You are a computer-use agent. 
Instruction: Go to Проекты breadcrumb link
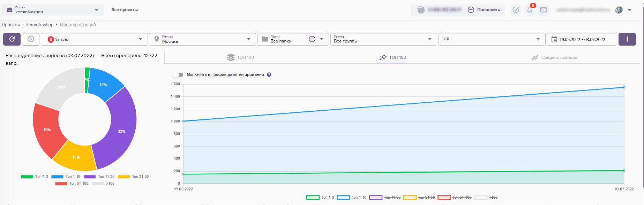pyautogui.click(x=11, y=25)
